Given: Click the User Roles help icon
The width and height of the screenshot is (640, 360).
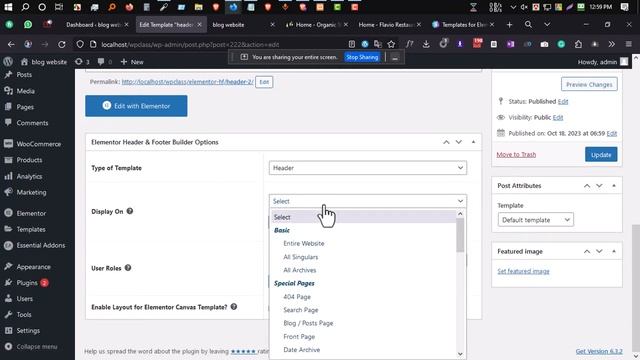Looking at the screenshot, I should 128,268.
